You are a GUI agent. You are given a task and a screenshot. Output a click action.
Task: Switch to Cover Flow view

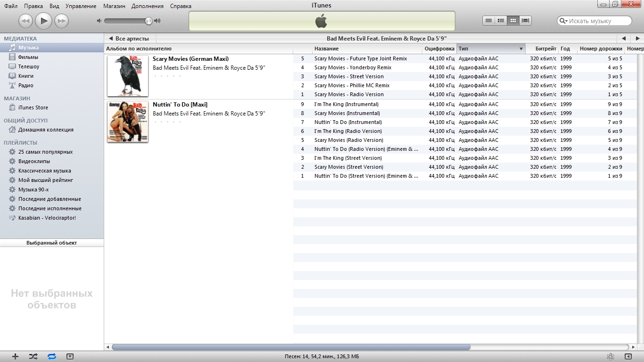pos(526,20)
